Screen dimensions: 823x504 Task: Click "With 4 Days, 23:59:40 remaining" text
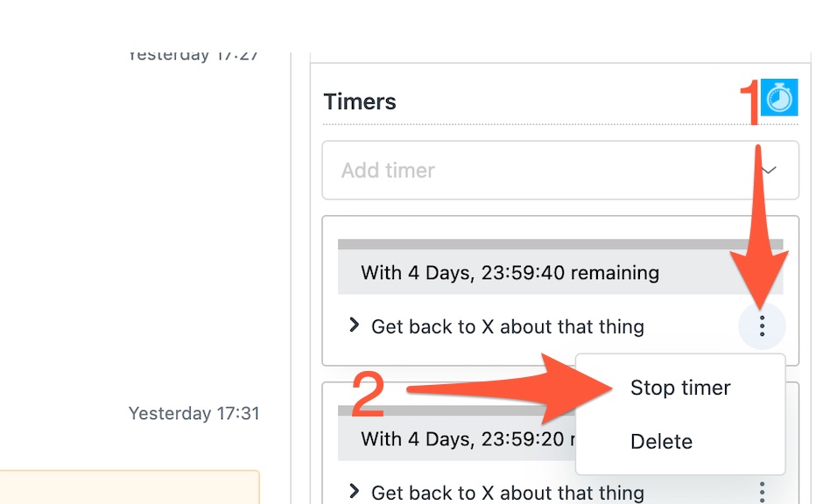pos(510,273)
